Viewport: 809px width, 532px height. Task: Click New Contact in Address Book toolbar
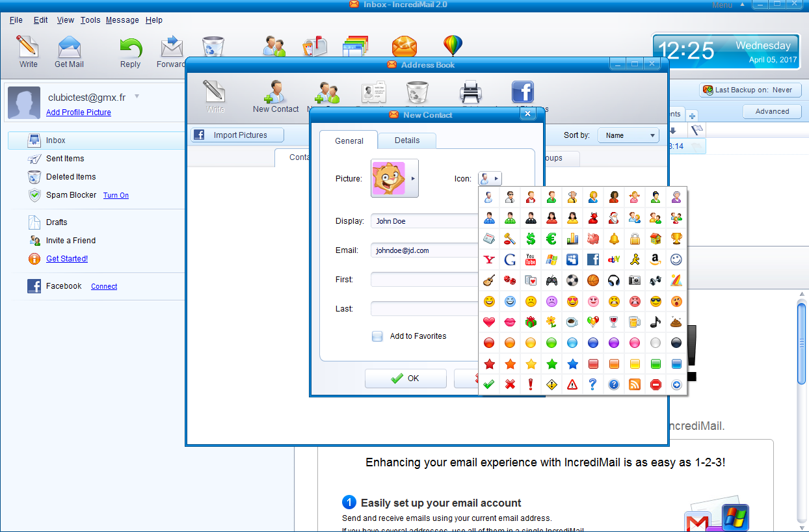[276, 97]
